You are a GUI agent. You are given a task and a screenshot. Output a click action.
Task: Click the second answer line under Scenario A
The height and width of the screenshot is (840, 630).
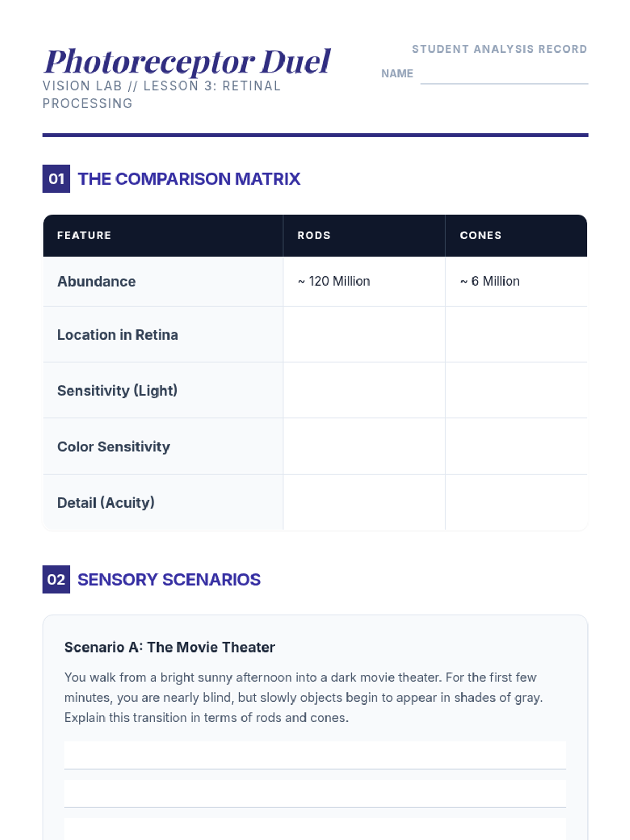[x=315, y=794]
